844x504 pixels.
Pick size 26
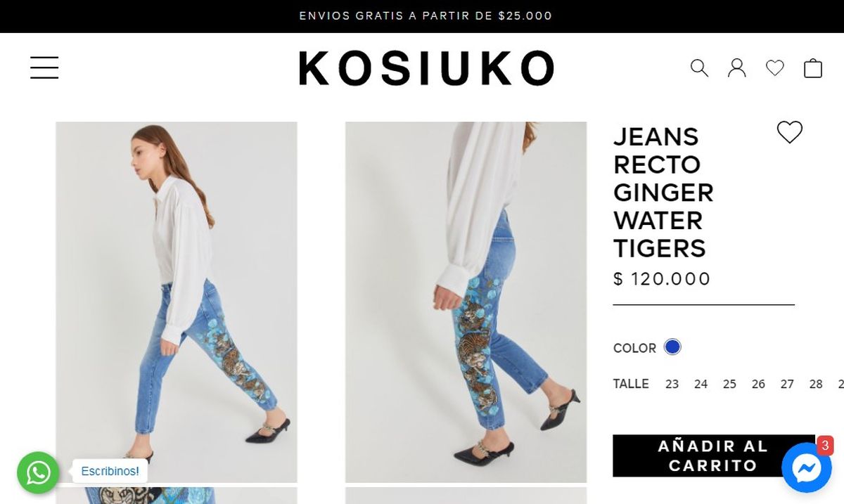(x=758, y=384)
